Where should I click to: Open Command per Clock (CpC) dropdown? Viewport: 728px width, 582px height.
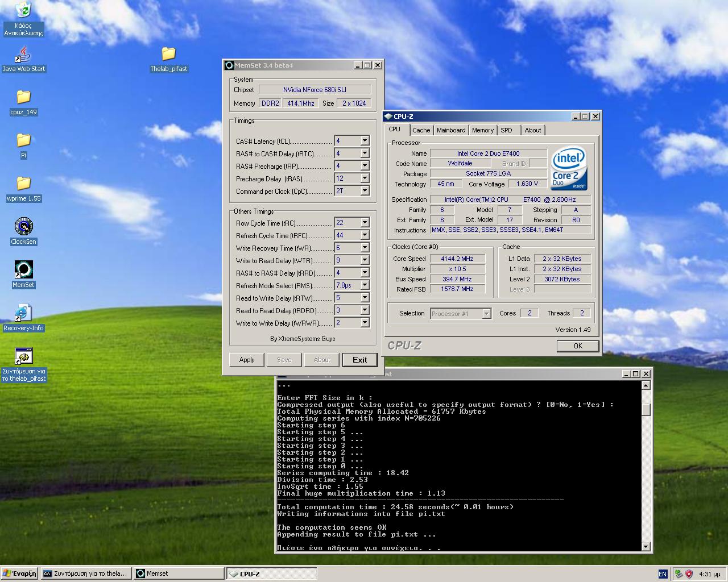coord(365,191)
